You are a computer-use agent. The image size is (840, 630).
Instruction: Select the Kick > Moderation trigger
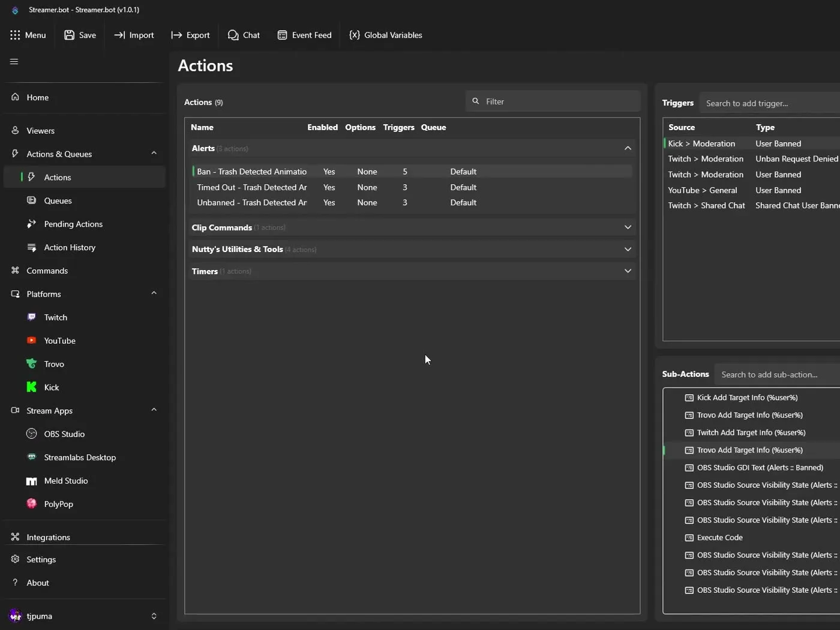[752, 143]
